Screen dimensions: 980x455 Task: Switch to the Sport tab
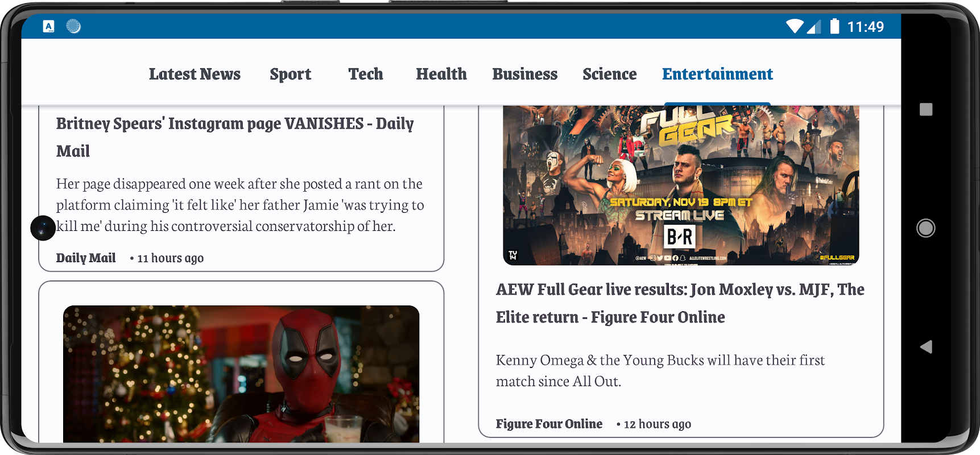click(x=290, y=75)
